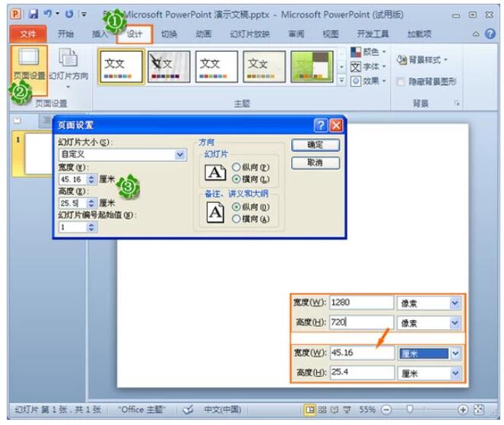The width and height of the screenshot is (504, 425).
Task: Click the PowerPoint application icon
Action: (16, 14)
